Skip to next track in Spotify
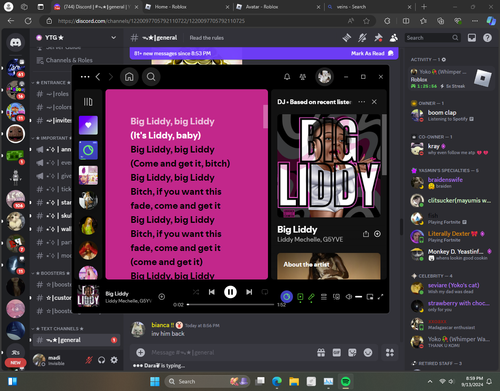The image size is (500, 391). (249, 292)
